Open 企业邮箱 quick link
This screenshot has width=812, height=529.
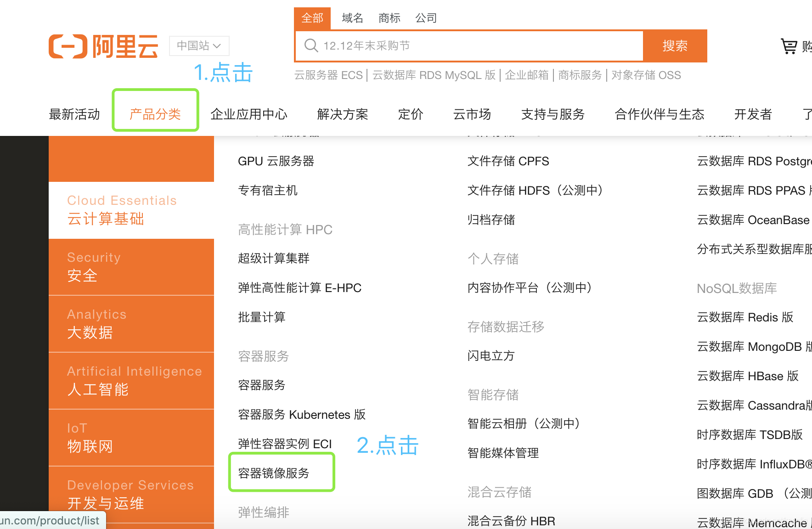(527, 75)
